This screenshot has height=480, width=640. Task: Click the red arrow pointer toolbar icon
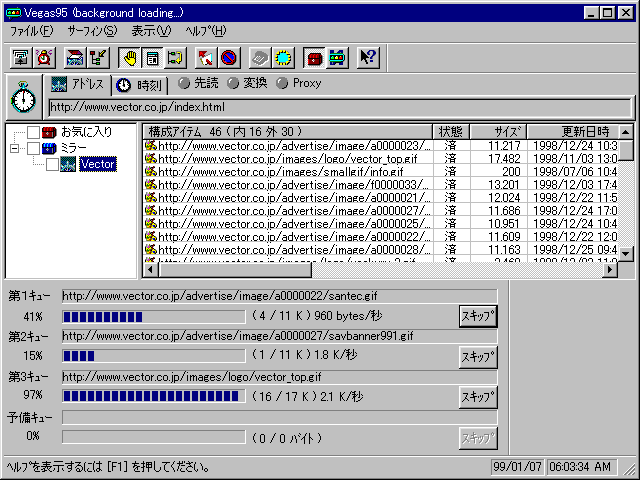coord(206,58)
